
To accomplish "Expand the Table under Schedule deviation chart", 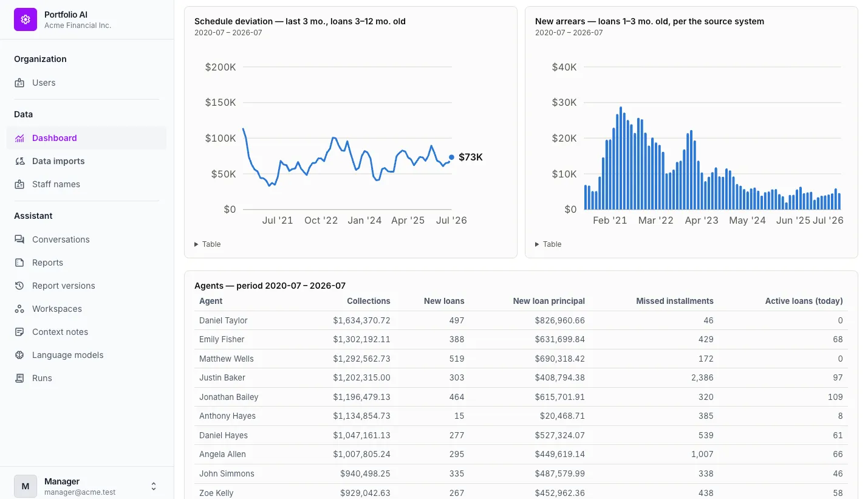I will pos(208,244).
